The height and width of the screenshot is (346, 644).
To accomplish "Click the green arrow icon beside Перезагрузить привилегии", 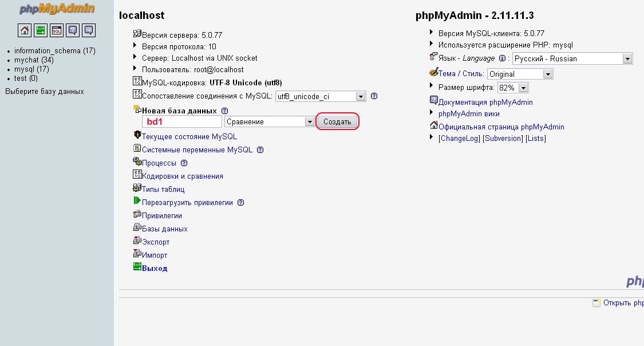I will (x=137, y=200).
